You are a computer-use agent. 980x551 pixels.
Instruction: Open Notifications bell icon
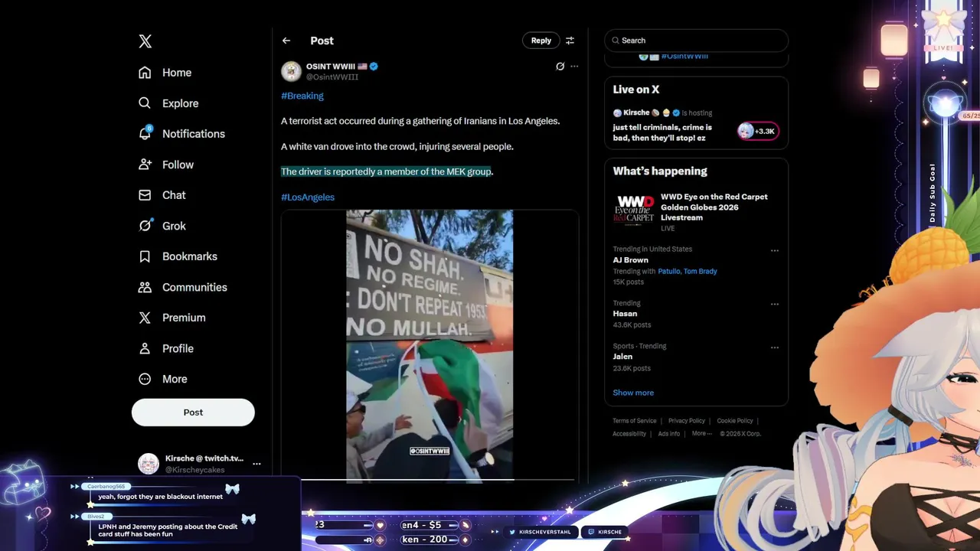point(145,133)
